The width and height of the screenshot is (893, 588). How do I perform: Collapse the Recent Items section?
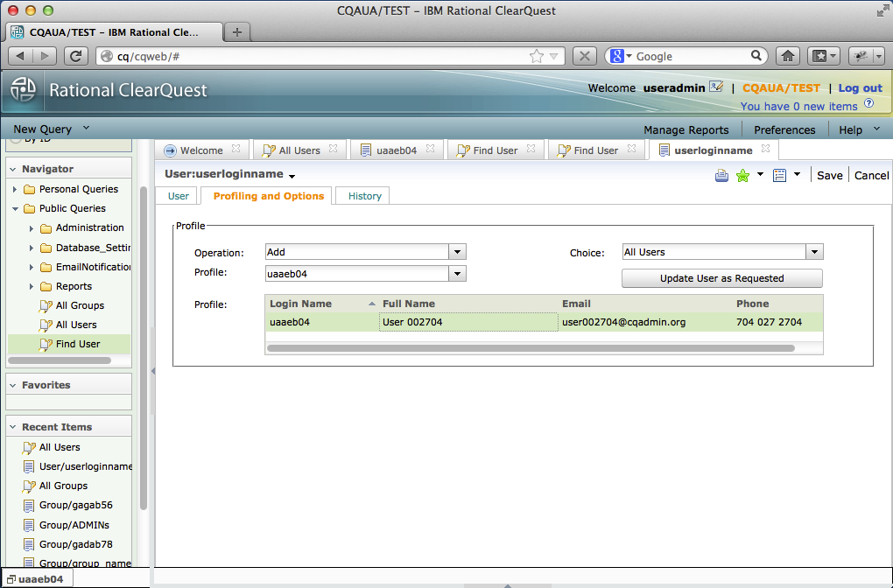coord(13,427)
